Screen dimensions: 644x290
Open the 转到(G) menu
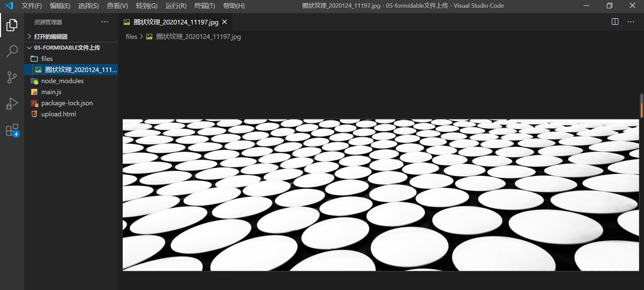click(147, 6)
